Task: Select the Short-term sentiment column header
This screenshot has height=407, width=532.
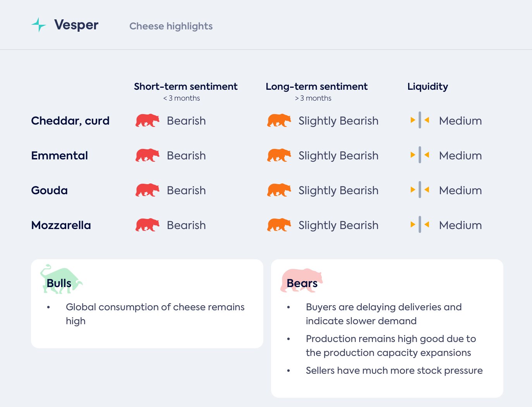Action: pos(185,87)
